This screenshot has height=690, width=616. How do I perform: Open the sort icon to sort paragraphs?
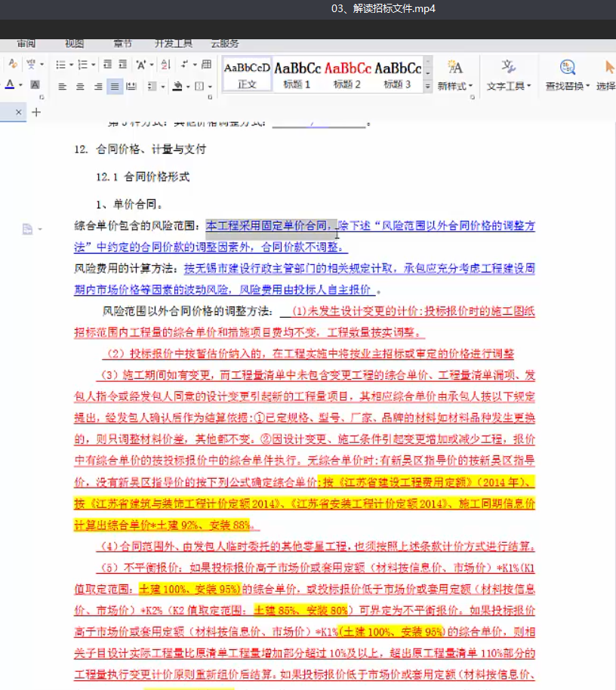click(167, 63)
